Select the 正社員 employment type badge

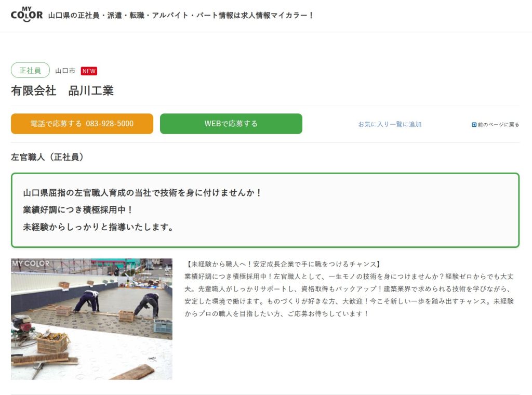click(30, 70)
